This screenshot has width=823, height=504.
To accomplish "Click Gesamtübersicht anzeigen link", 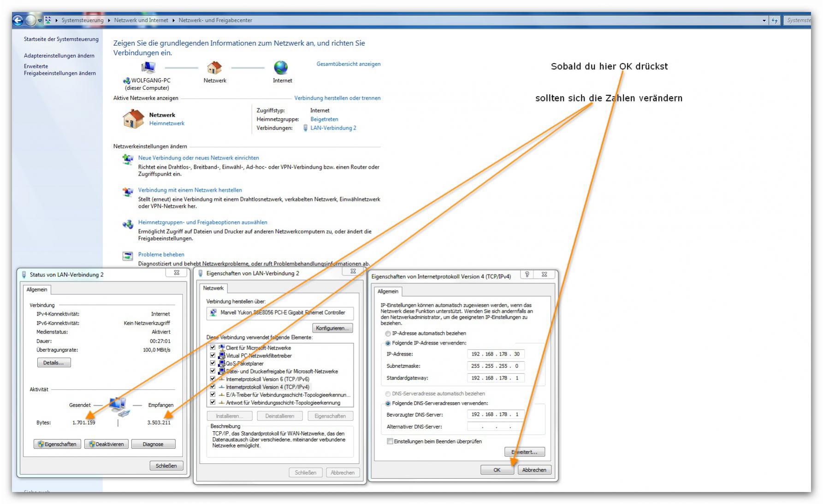I will pyautogui.click(x=349, y=64).
